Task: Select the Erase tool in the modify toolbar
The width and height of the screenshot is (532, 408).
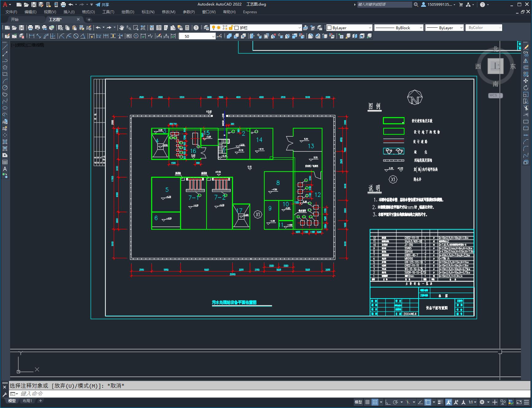Action: click(x=526, y=47)
